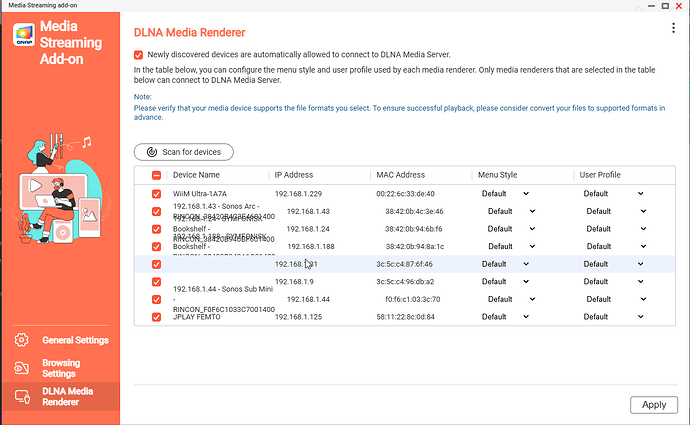
Task: Click Scan for devices button
Action: pyautogui.click(x=184, y=152)
